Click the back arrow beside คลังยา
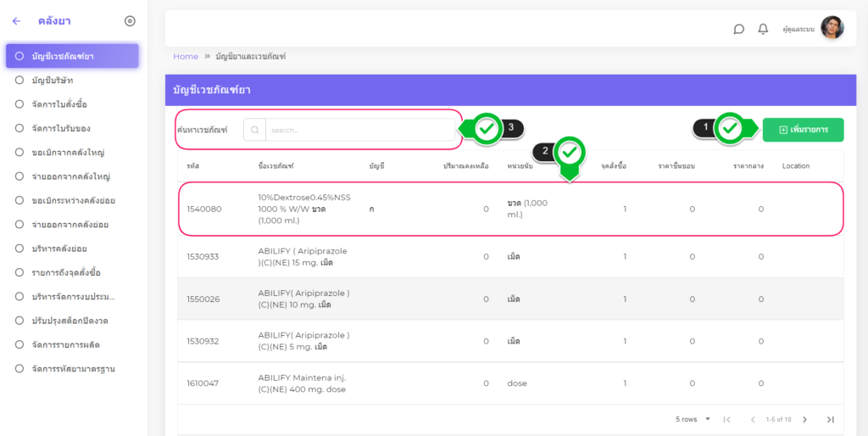 (x=16, y=21)
